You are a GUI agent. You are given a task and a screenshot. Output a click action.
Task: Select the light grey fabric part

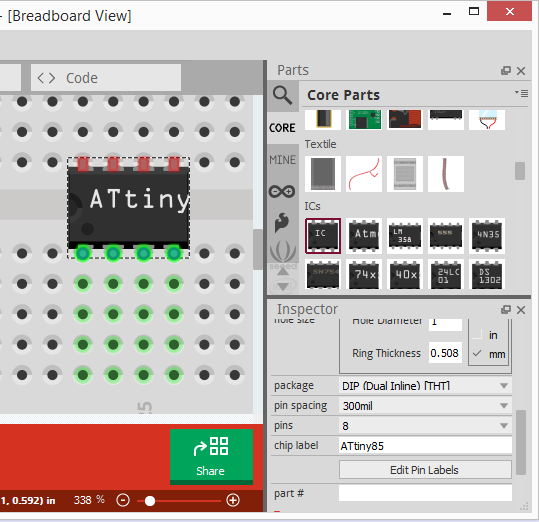coord(405,174)
